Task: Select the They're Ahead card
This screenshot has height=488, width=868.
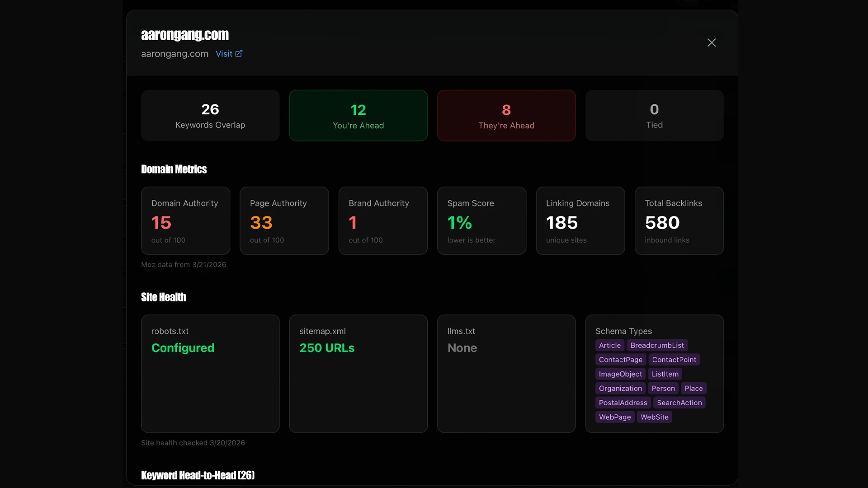Action: point(506,115)
